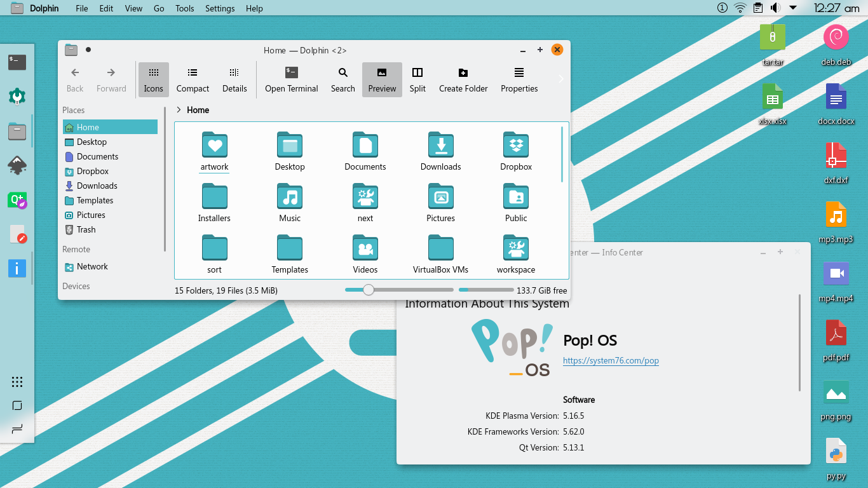
Task: Toggle Split view in Dolphin
Action: pyautogui.click(x=417, y=79)
